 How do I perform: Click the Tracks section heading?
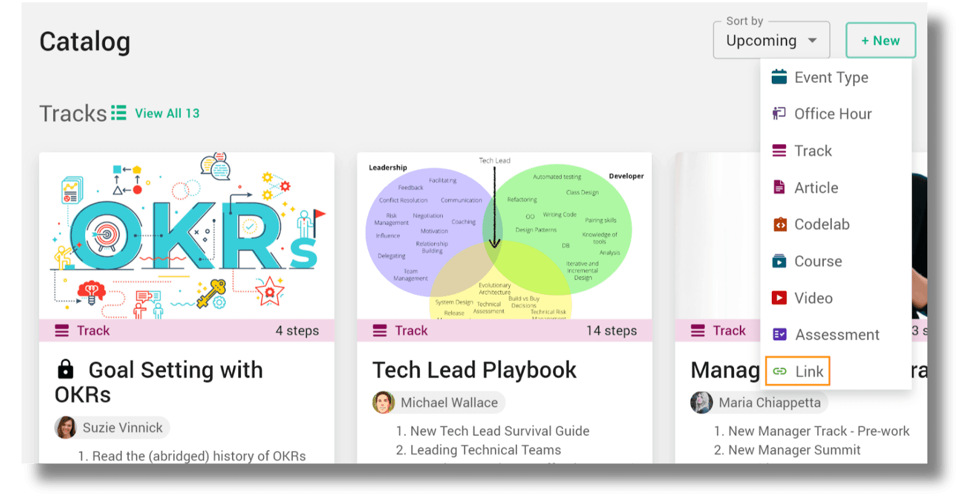pyautogui.click(x=73, y=113)
